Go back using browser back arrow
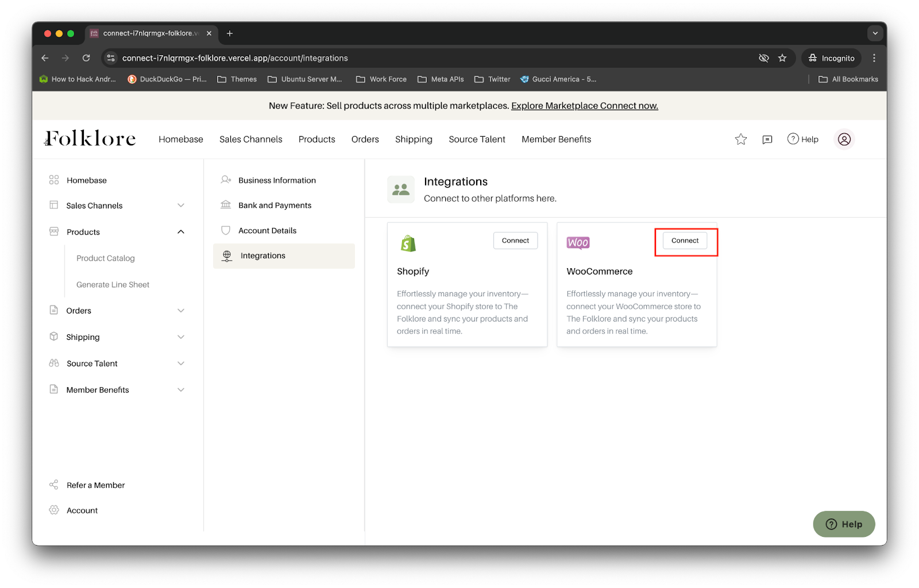 [45, 58]
